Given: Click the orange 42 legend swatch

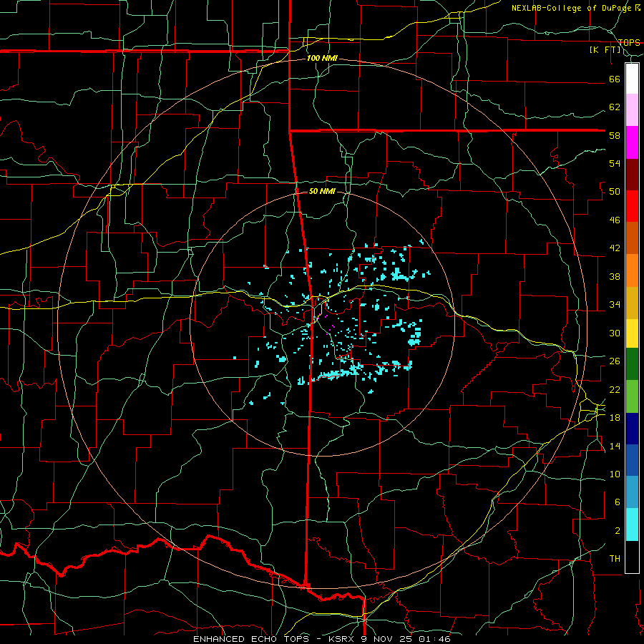Looking at the screenshot, I should [632, 270].
